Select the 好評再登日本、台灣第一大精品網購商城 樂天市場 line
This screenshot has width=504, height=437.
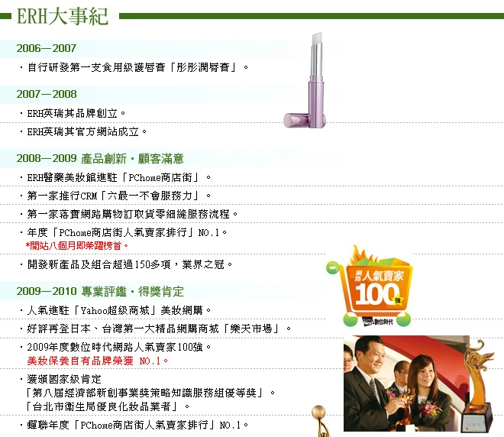[155, 329]
